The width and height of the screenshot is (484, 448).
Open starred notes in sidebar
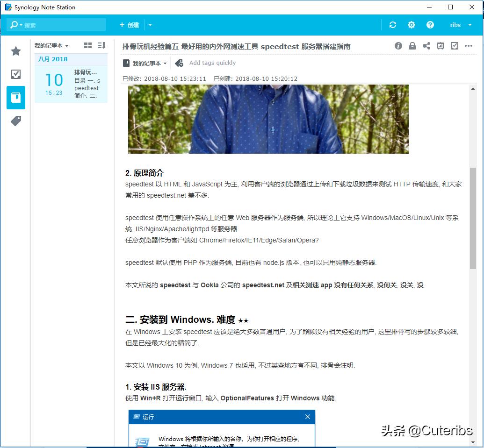coord(15,51)
